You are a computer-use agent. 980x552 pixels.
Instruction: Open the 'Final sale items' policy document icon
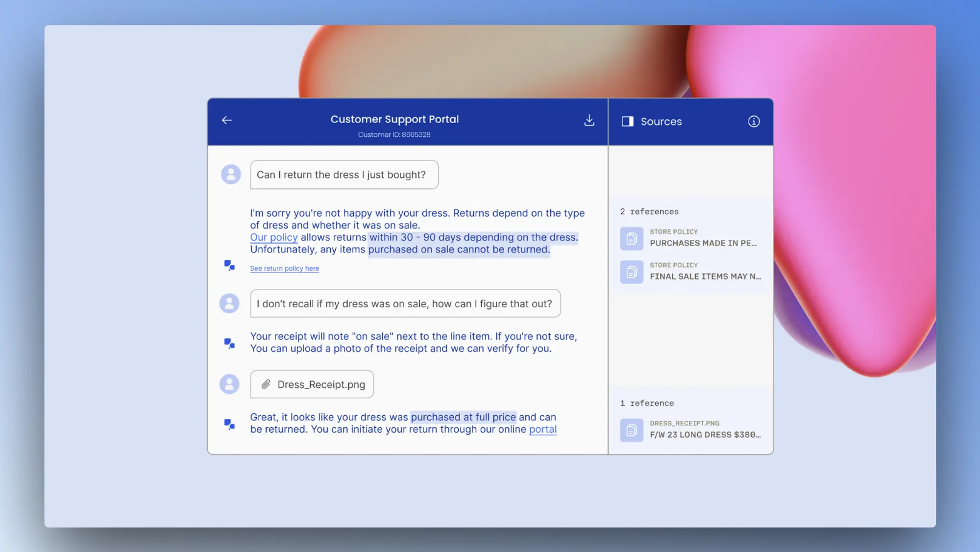632,272
